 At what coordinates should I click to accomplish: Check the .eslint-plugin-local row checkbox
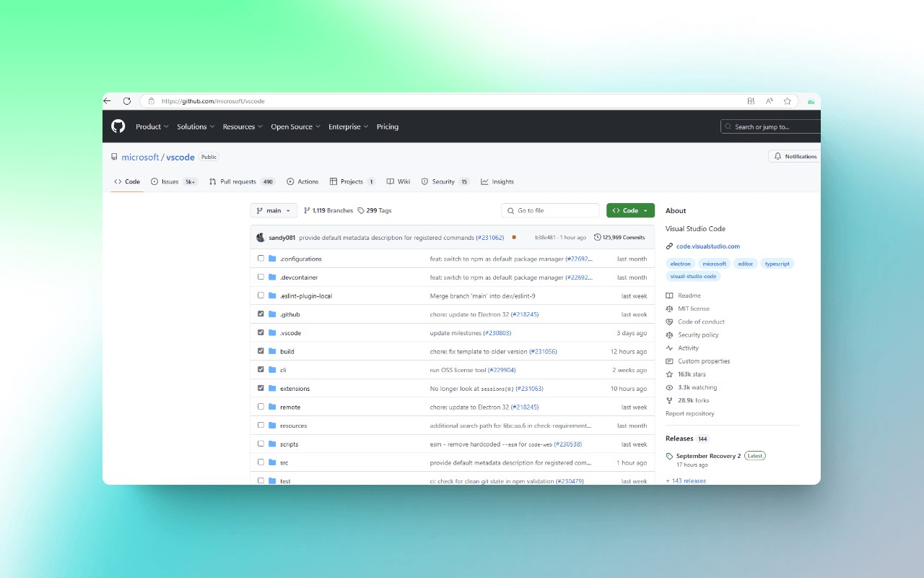(x=261, y=296)
